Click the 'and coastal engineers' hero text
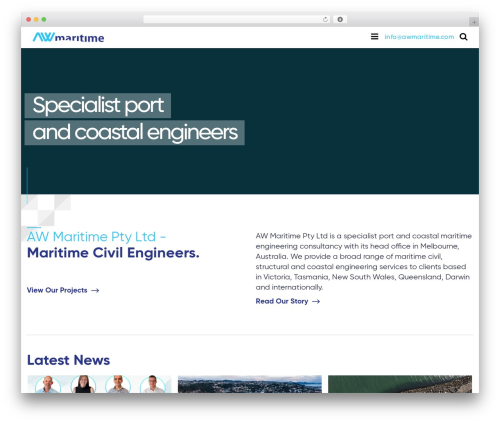 (x=135, y=132)
